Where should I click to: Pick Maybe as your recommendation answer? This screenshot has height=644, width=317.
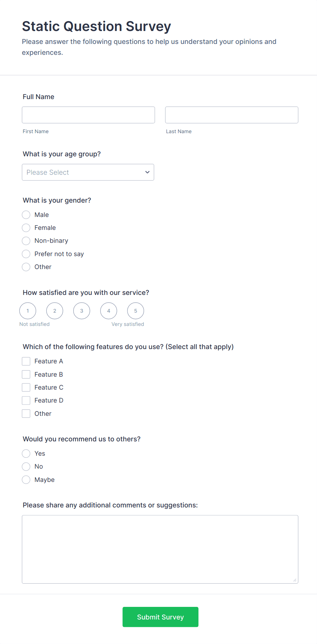[x=26, y=480]
